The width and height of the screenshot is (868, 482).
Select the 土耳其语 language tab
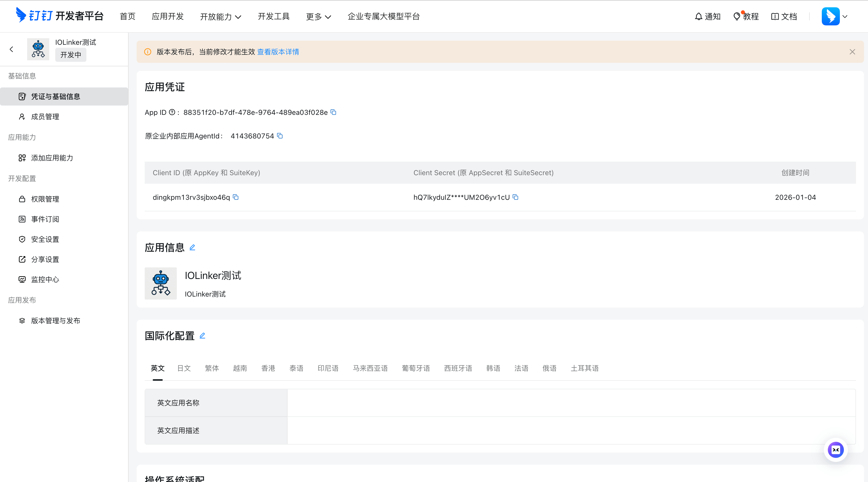coord(584,368)
